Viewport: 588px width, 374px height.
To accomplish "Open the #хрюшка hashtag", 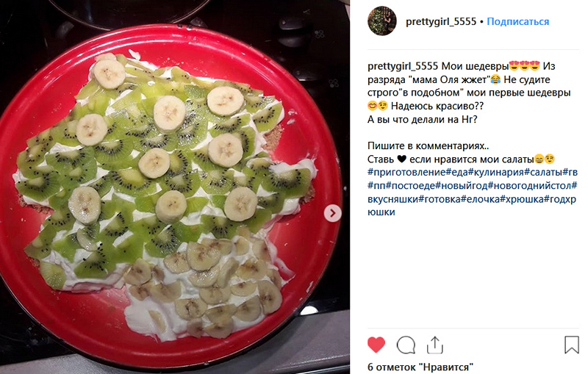I will (523, 199).
